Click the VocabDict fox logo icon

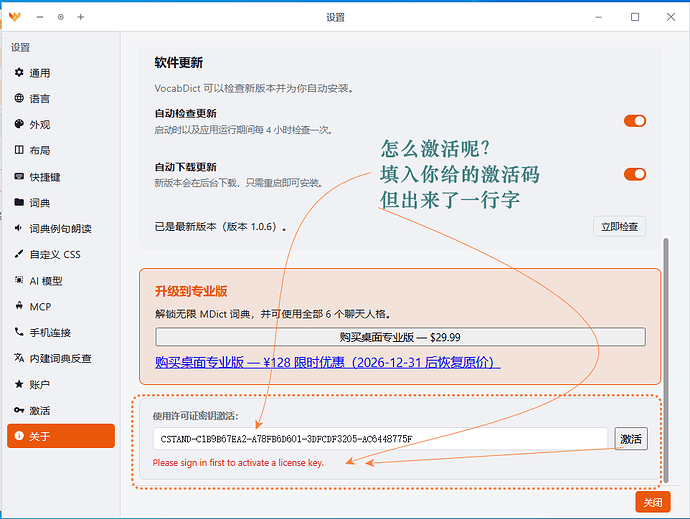click(15, 17)
